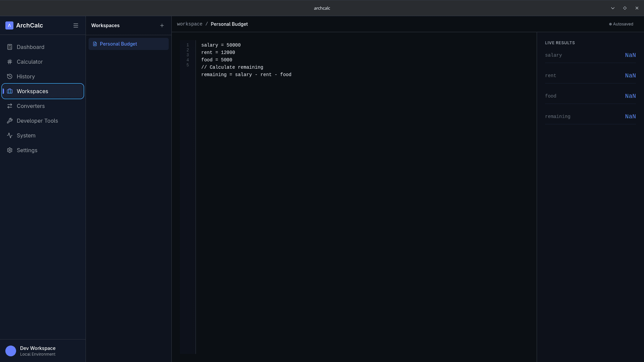Maximize window with diamond icon
The image size is (644, 362).
[x=625, y=8]
